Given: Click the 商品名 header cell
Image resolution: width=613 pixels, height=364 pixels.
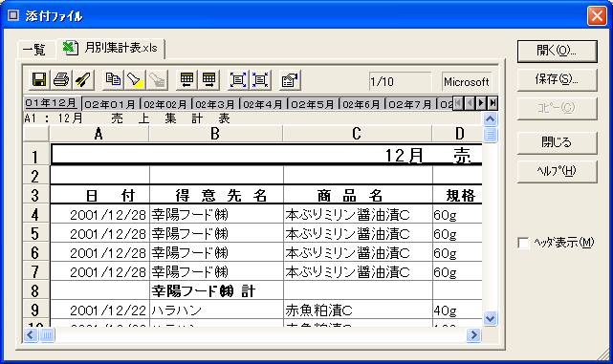Looking at the screenshot, I should tap(358, 195).
